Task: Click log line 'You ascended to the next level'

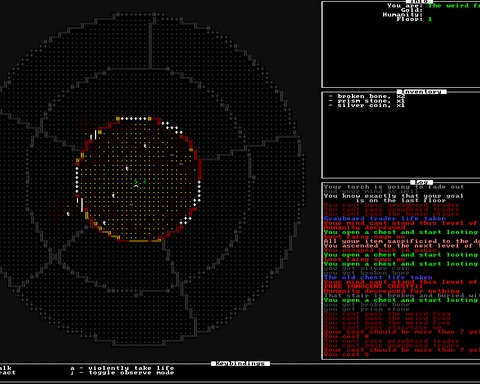Action: coord(402,246)
